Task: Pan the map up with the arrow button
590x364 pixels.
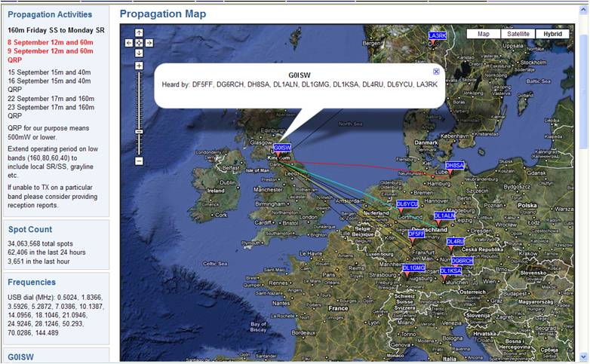Action: [x=139, y=32]
